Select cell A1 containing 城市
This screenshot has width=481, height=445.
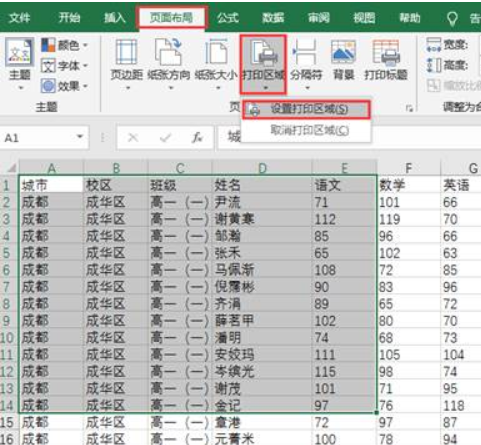click(x=51, y=185)
